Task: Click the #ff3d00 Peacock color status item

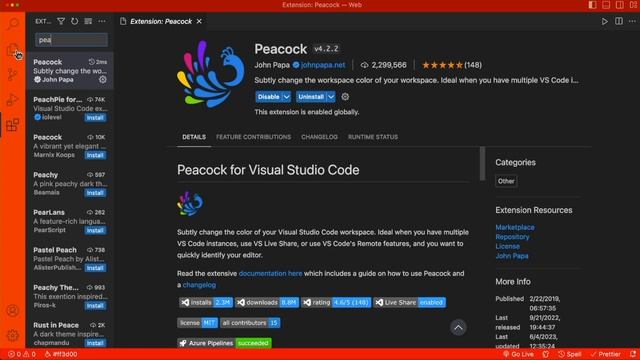Action: [61, 354]
